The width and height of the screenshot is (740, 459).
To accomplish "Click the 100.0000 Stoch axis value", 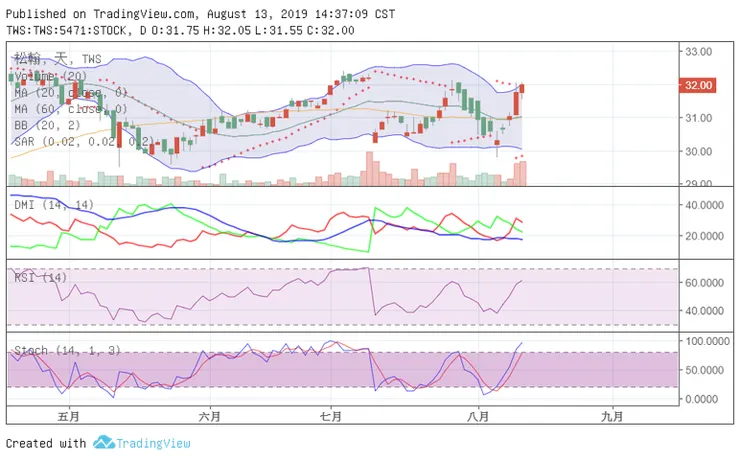I will click(x=707, y=341).
